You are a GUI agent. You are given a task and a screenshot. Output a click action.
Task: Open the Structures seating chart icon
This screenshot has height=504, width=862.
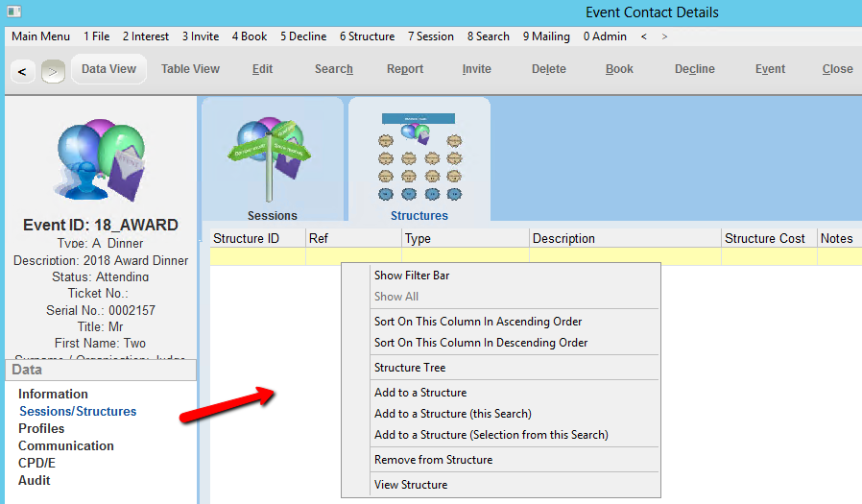tap(419, 154)
